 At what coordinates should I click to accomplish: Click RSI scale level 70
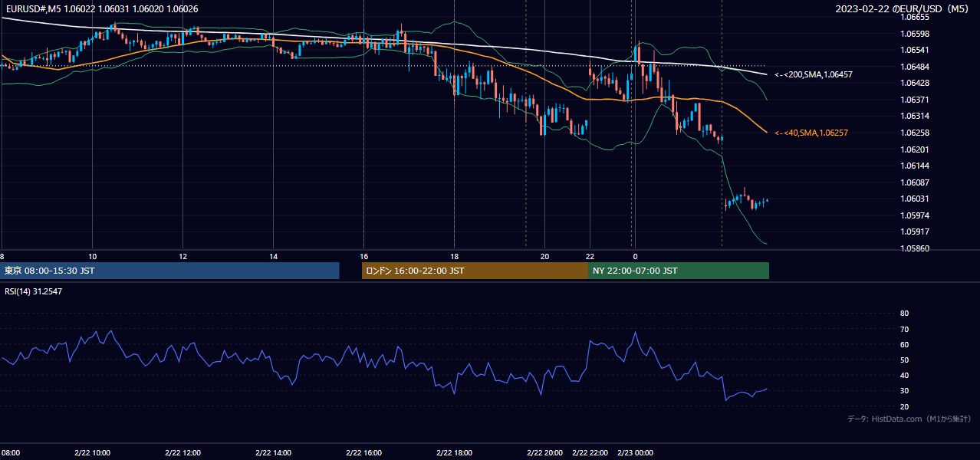tap(904, 329)
